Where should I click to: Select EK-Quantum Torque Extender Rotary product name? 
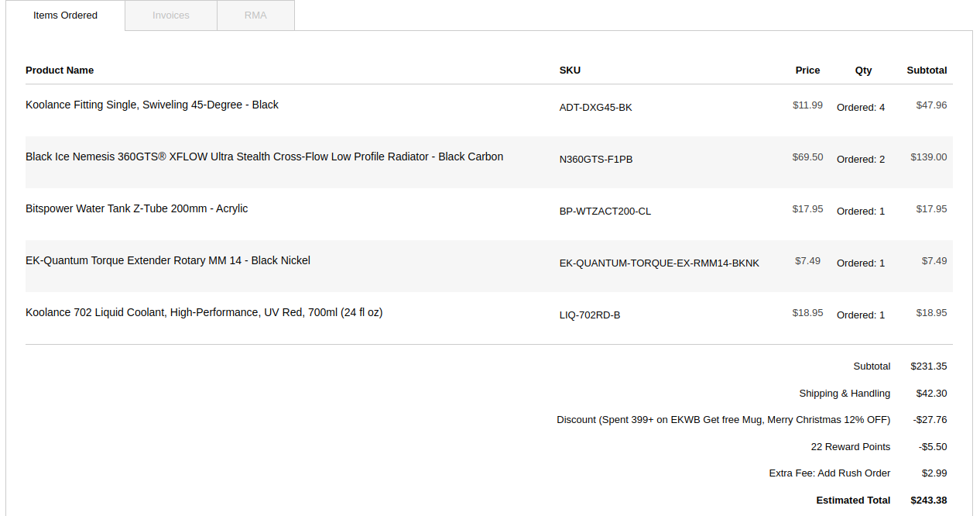pyautogui.click(x=168, y=260)
